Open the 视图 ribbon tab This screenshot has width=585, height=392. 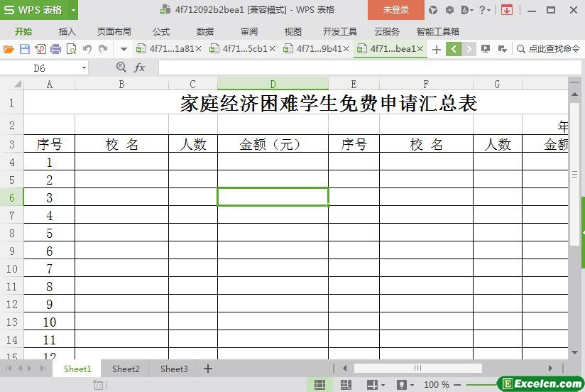[293, 32]
